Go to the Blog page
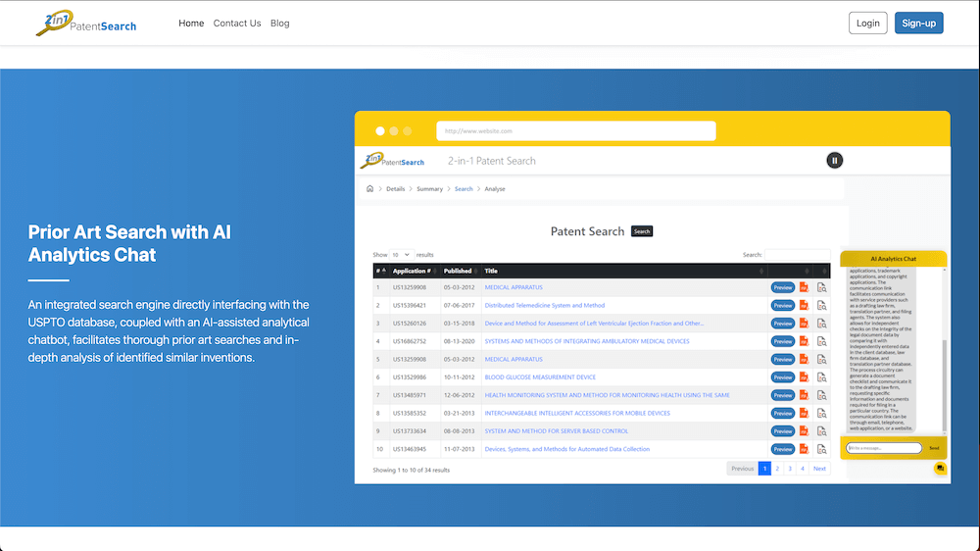Image resolution: width=980 pixels, height=551 pixels. click(279, 24)
